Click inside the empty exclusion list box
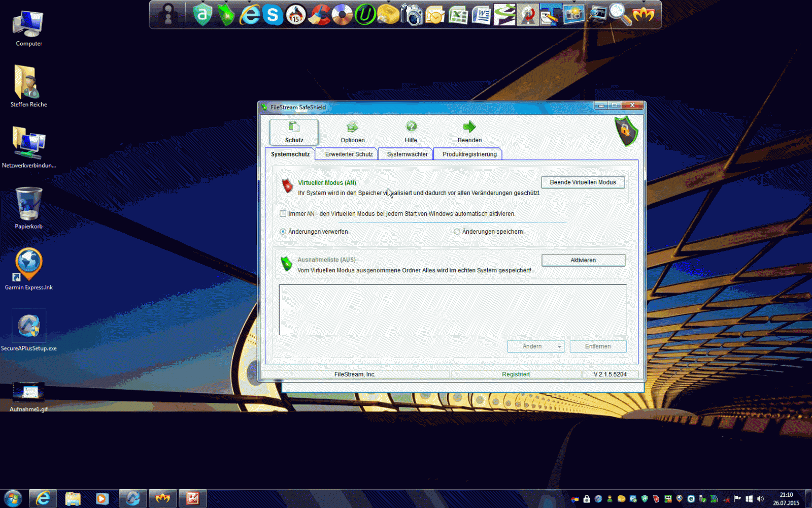The width and height of the screenshot is (812, 508). [x=452, y=310]
